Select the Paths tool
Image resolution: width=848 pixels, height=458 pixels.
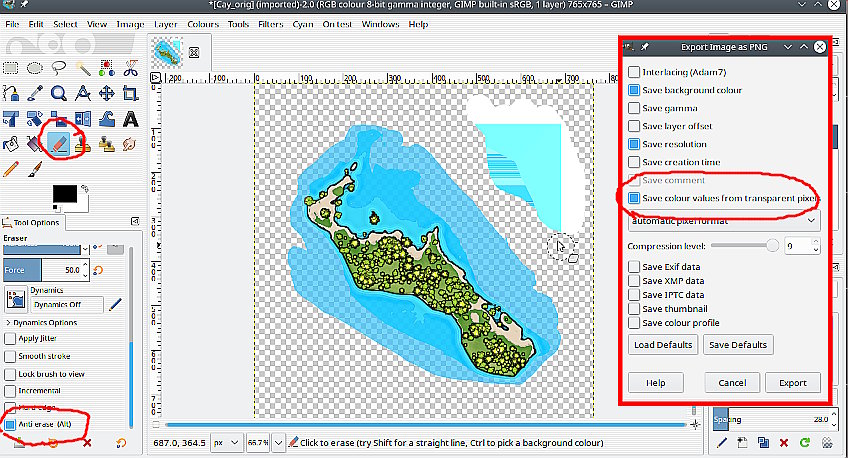11,93
